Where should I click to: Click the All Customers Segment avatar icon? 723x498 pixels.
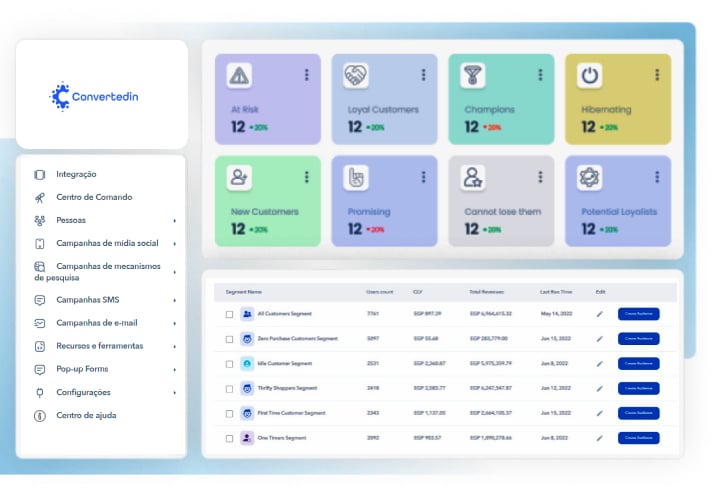(247, 314)
